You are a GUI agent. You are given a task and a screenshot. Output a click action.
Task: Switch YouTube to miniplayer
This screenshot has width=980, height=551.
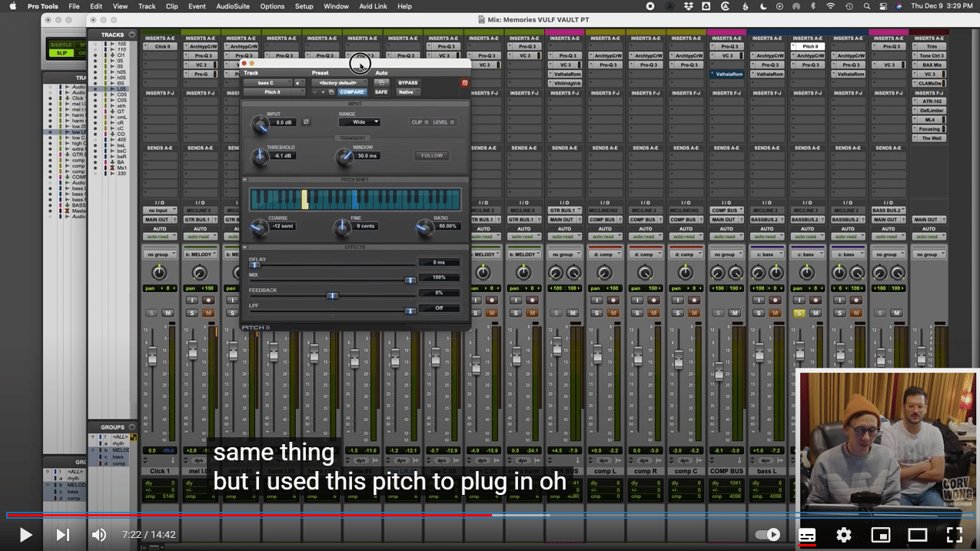pyautogui.click(x=881, y=535)
